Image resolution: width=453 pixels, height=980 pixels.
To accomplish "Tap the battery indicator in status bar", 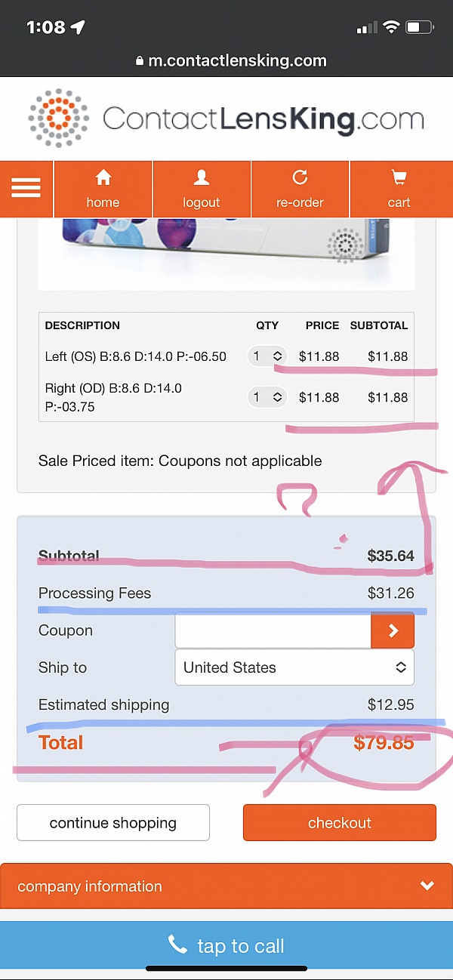I will click(419, 28).
